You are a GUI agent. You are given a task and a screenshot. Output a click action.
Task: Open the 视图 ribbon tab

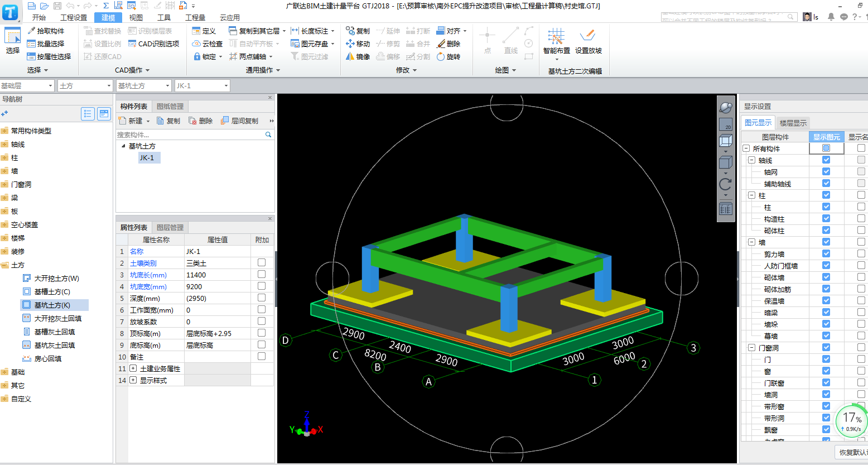pyautogui.click(x=136, y=18)
